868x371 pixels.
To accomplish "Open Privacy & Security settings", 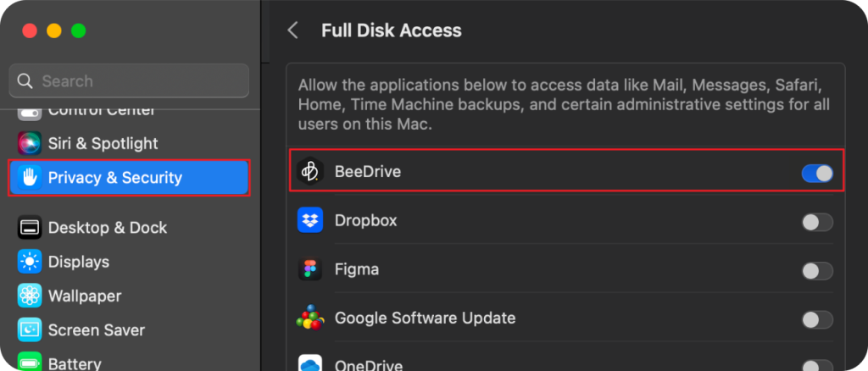I will pyautogui.click(x=129, y=177).
